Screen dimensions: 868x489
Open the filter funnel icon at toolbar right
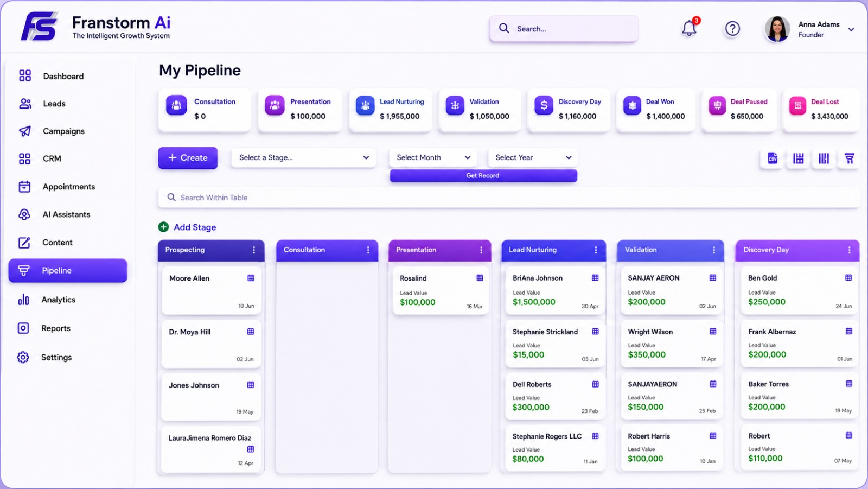coord(849,158)
